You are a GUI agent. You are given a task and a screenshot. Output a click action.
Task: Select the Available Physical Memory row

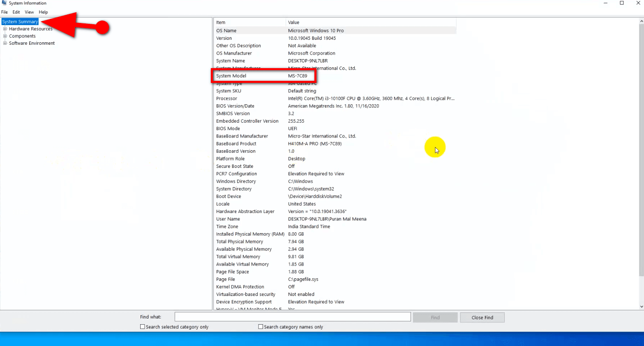click(x=335, y=249)
